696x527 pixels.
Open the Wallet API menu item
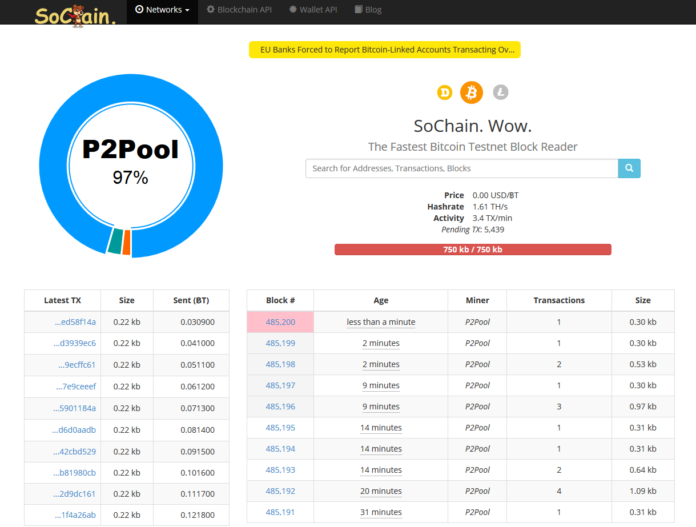click(x=313, y=10)
